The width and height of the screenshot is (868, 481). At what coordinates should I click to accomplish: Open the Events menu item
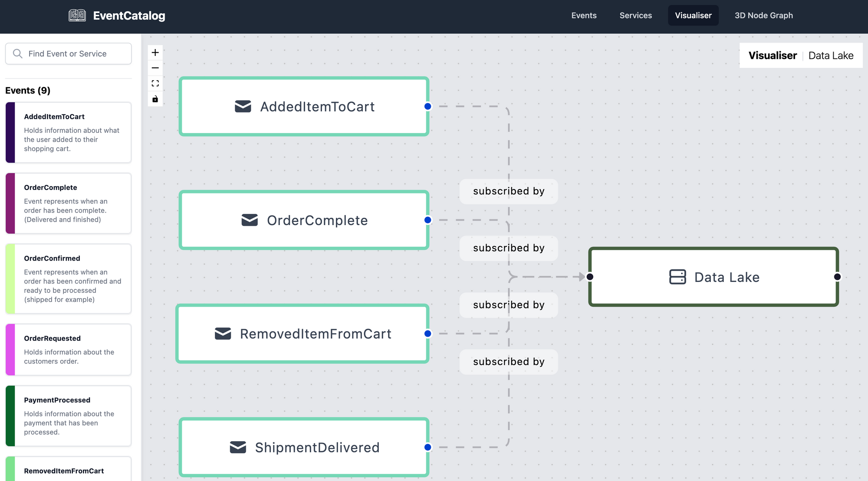tap(584, 16)
